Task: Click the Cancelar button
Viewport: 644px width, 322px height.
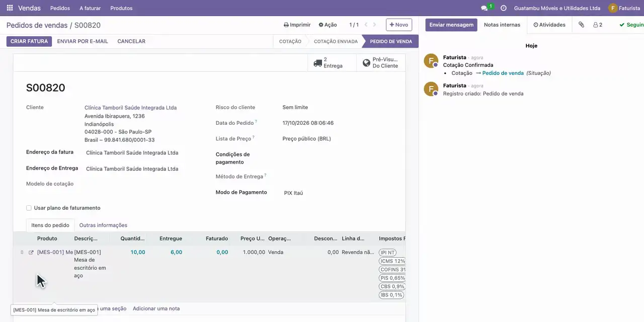Action: point(131,41)
